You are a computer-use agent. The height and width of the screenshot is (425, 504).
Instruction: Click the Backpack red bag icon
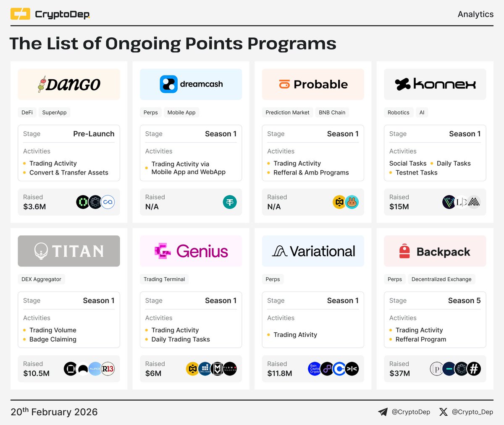(404, 251)
